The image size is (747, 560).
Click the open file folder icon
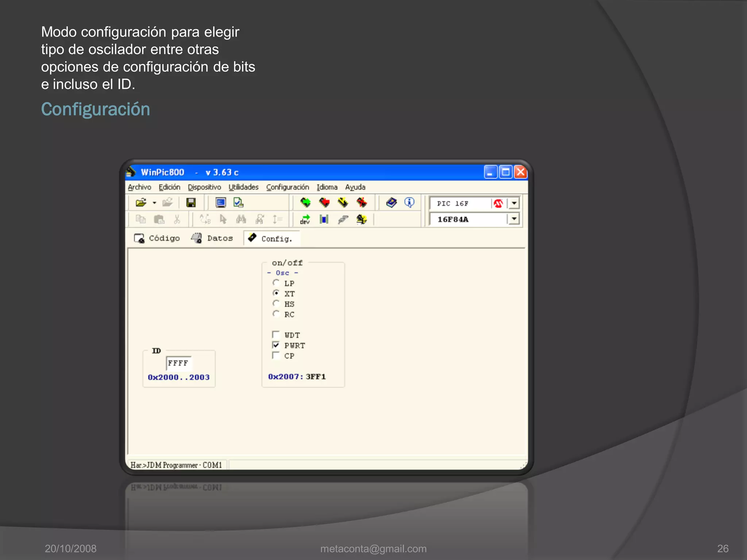point(141,202)
